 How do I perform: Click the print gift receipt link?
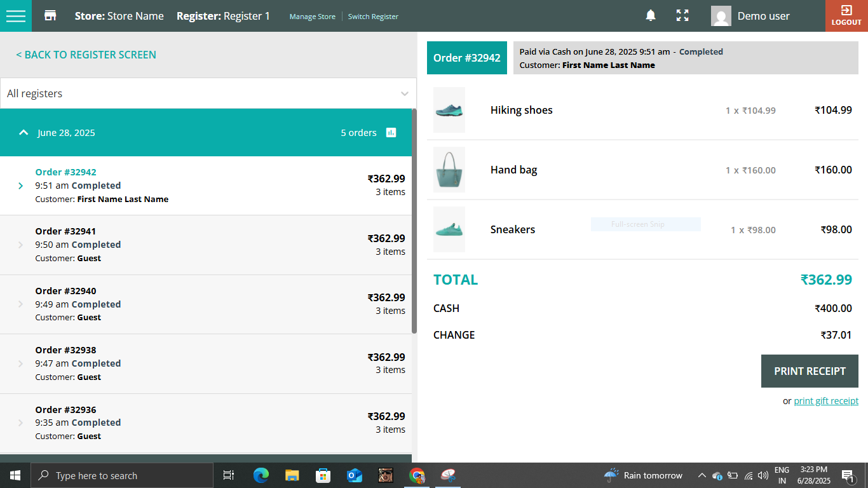click(826, 401)
